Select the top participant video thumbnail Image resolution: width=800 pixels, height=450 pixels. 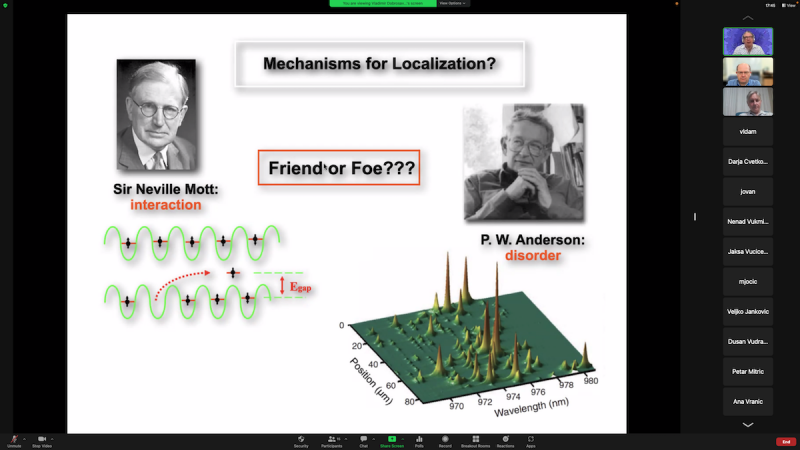(x=747, y=41)
